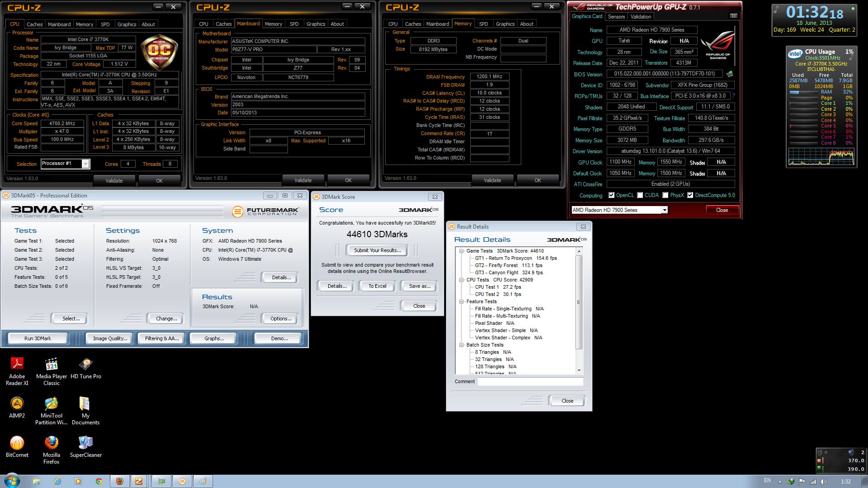Click the GPU-Z screenshot camera icon
868x488 pixels.
tap(733, 16)
